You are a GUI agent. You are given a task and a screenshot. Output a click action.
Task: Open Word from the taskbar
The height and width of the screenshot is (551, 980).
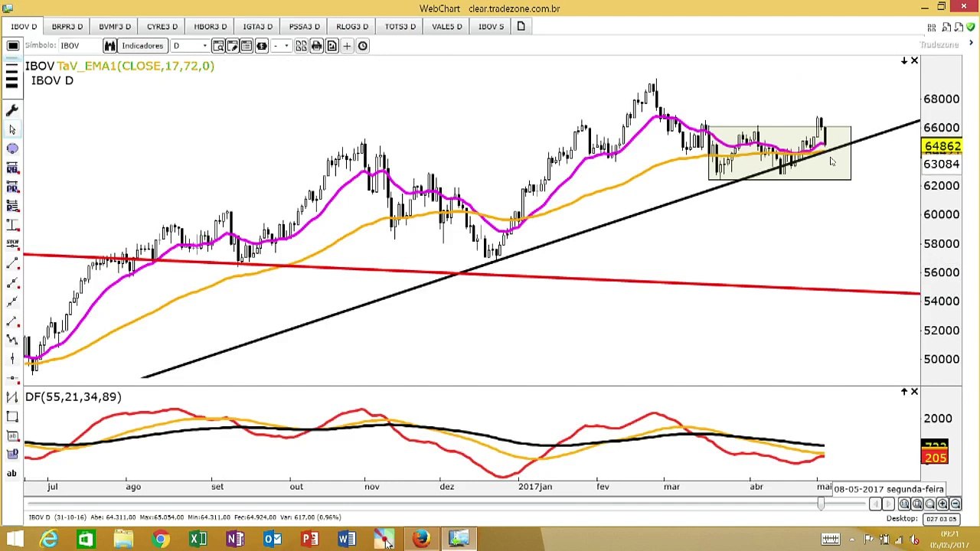coord(347,540)
